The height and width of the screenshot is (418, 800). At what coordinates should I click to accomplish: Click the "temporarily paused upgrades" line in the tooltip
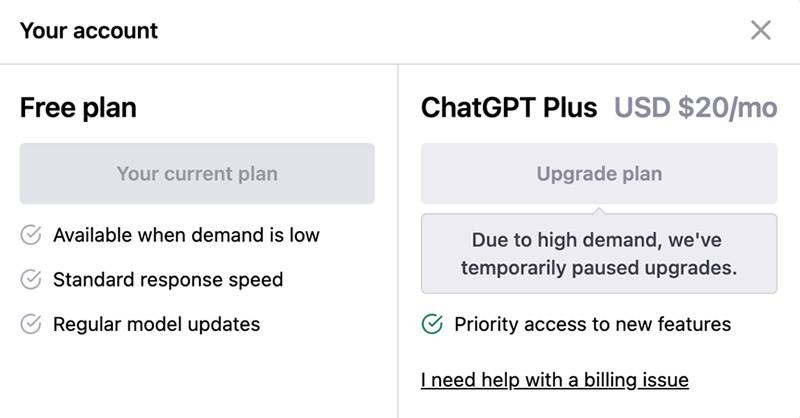pos(599,268)
